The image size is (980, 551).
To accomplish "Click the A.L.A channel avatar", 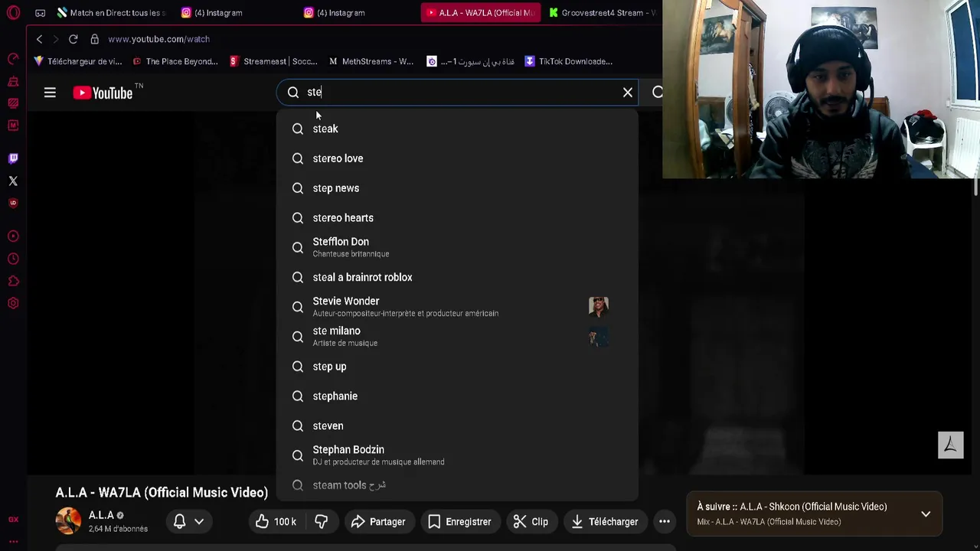I will pyautogui.click(x=68, y=521).
